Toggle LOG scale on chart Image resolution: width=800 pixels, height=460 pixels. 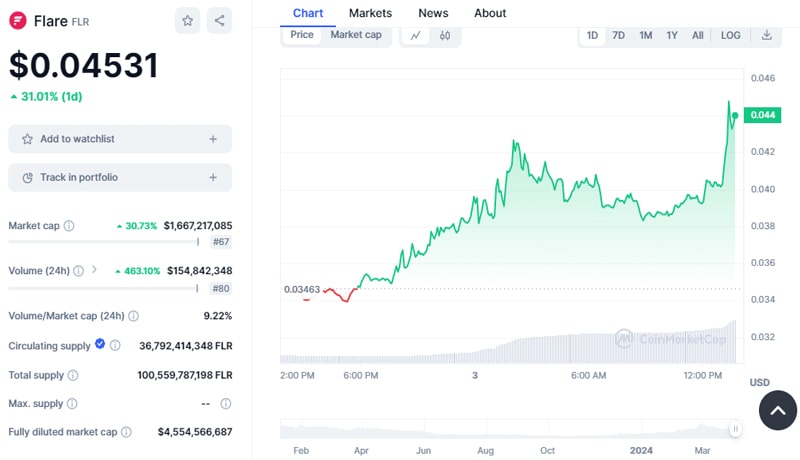(730, 35)
